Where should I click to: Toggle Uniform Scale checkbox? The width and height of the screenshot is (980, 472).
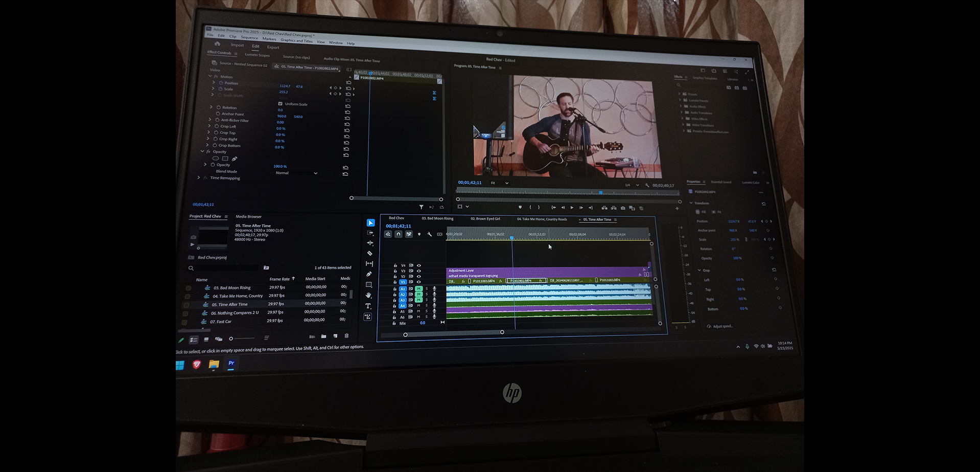click(280, 104)
